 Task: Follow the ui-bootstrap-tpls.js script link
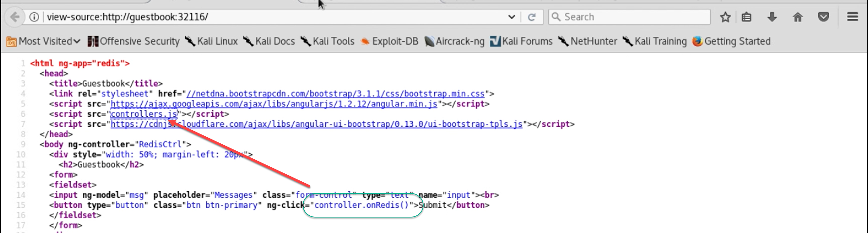[x=316, y=124]
